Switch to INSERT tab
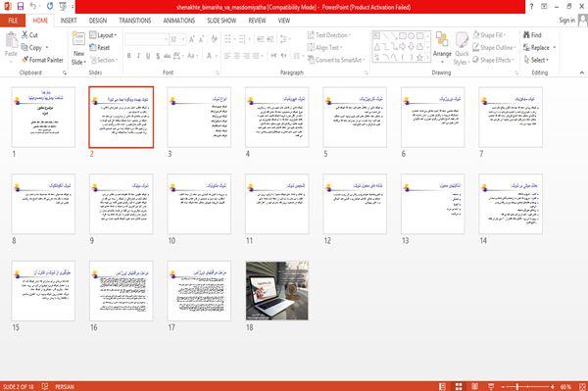The width and height of the screenshot is (588, 391). [x=69, y=21]
